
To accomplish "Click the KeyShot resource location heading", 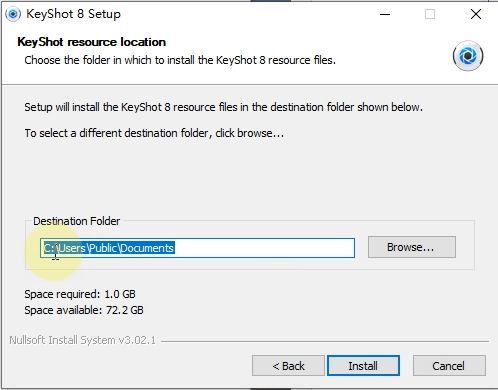I will tap(92, 42).
